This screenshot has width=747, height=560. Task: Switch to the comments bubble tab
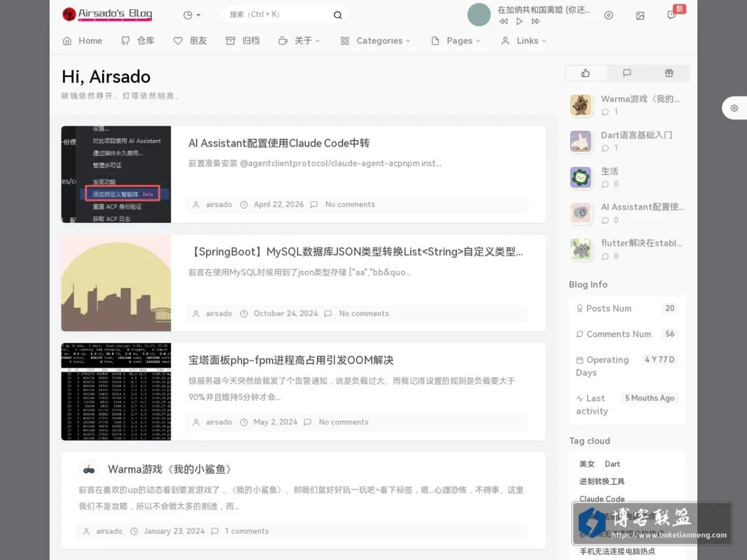627,73
